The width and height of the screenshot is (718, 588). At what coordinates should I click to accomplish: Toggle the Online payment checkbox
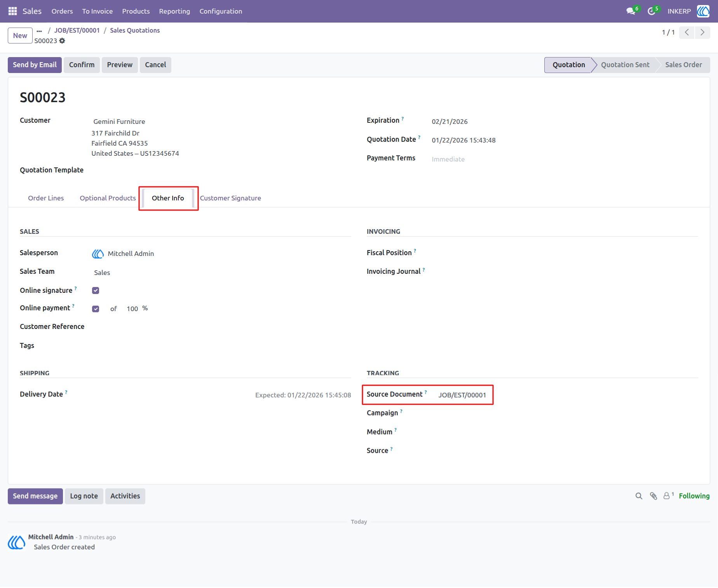[96, 309]
